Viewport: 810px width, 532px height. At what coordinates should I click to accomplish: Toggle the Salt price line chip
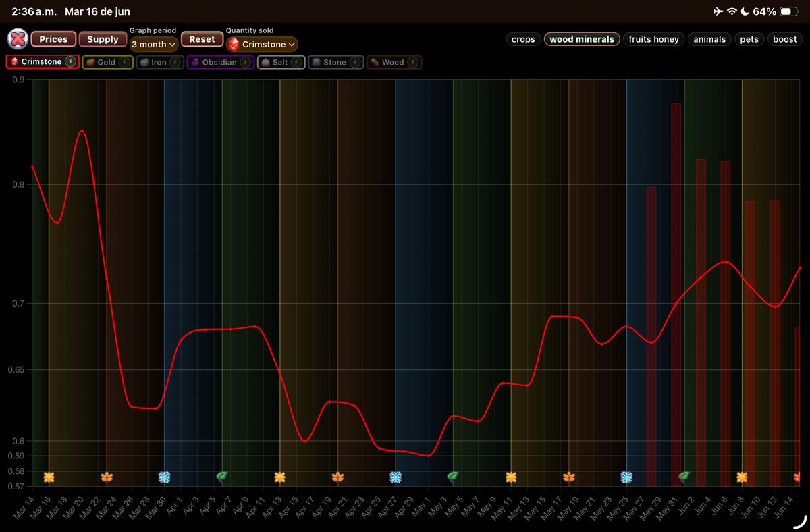pos(281,62)
